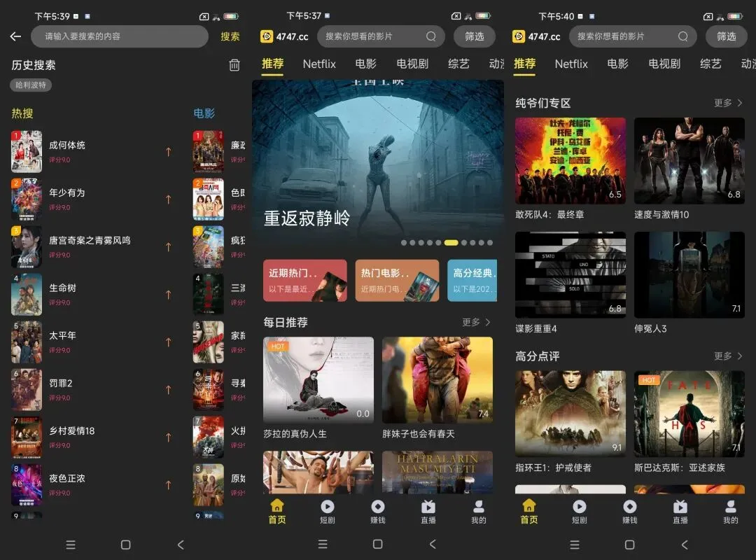Expand 高分点评 with 更多 chevron
Image resolution: width=756 pixels, height=560 pixels.
pyautogui.click(x=728, y=356)
